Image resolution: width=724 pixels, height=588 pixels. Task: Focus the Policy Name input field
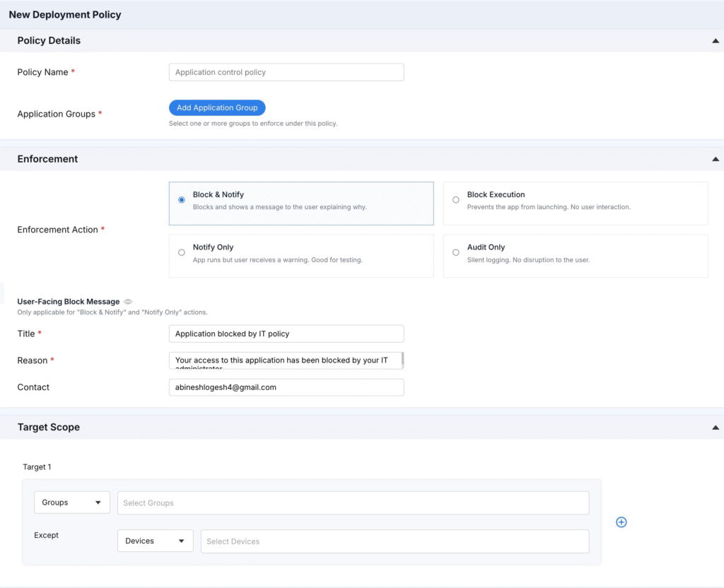pos(286,72)
